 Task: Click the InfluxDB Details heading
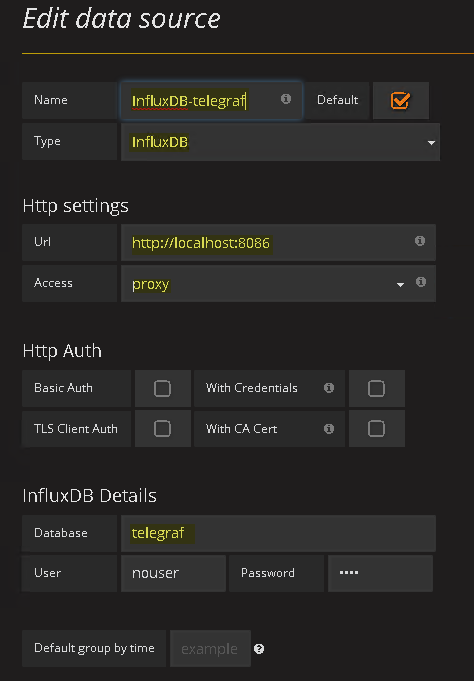point(89,496)
